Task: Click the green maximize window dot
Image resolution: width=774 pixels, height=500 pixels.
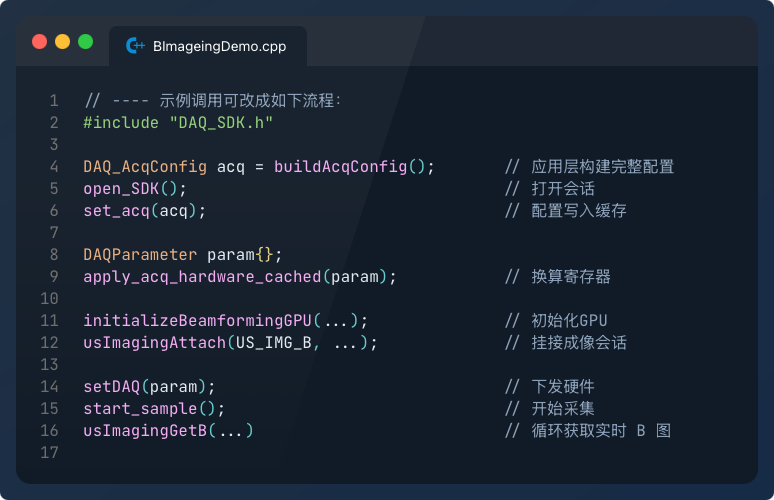Action: tap(85, 41)
